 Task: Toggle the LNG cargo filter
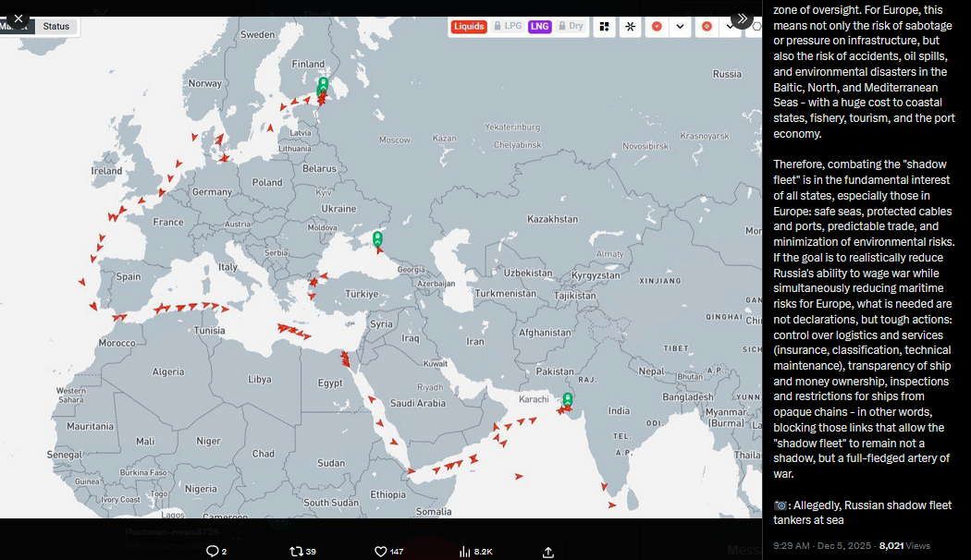click(539, 27)
